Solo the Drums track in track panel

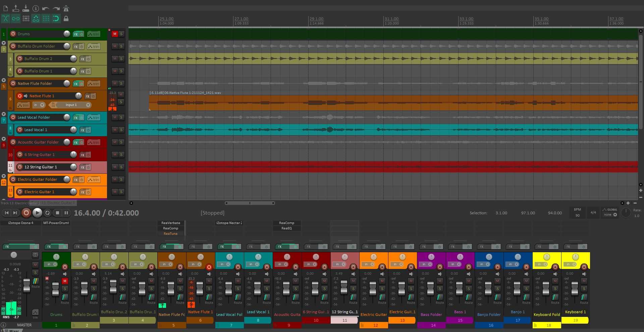121,34
